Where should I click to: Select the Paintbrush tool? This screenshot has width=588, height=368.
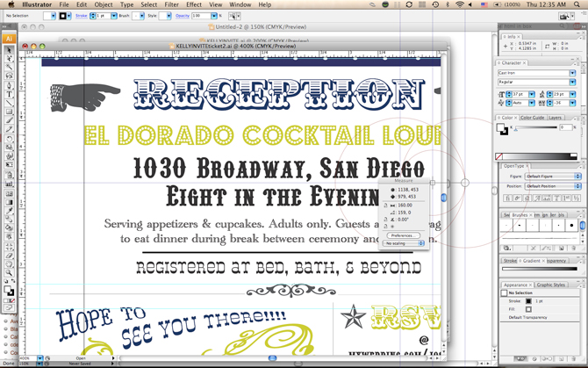point(10,120)
